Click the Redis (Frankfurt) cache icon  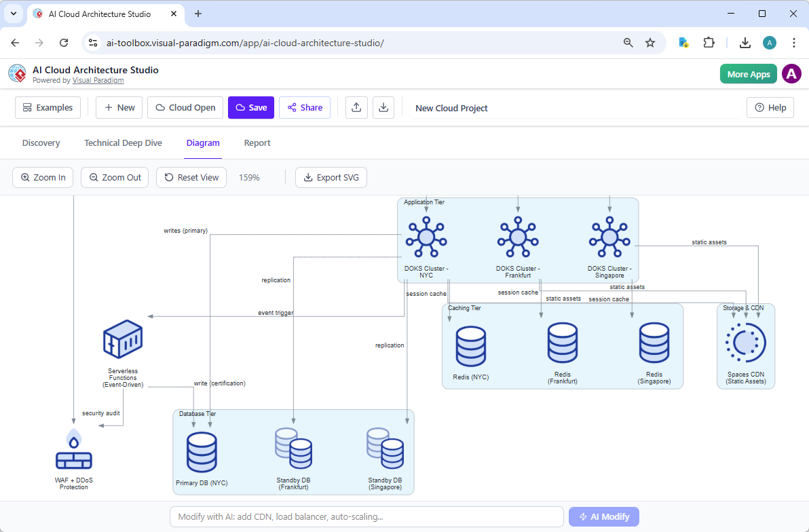[563, 345]
